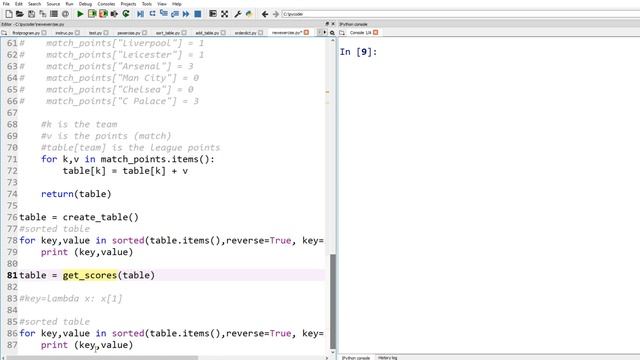Continue execution double-arrow icon
The image size is (640, 360).
(186, 14)
